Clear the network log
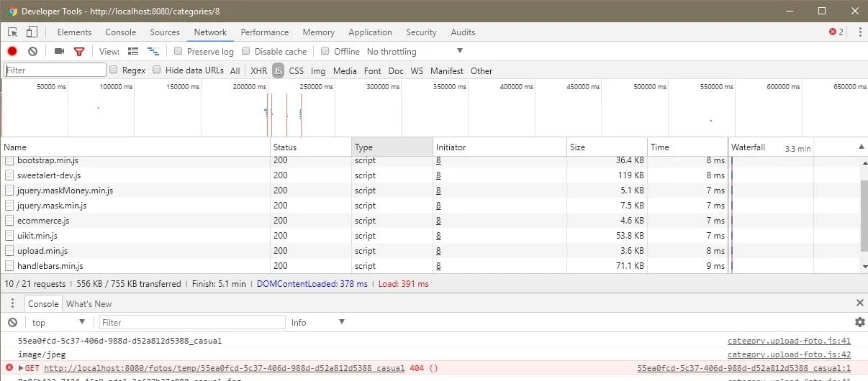Screen dimensions: 868x381 pos(32,52)
